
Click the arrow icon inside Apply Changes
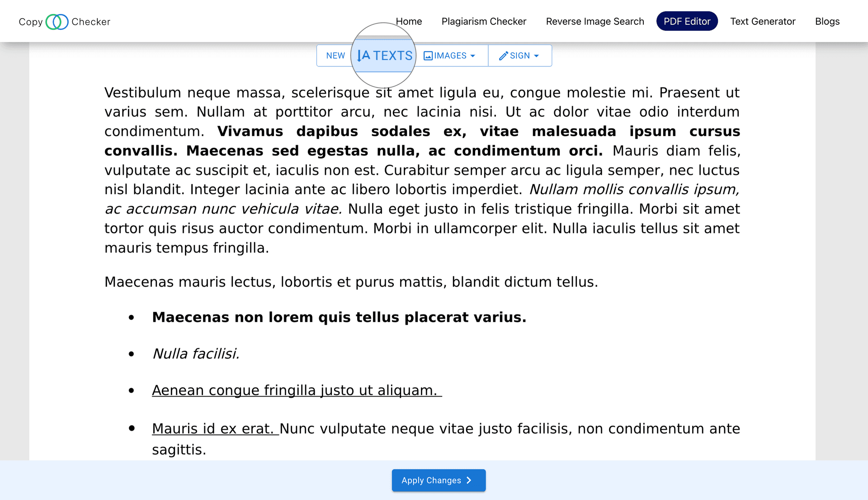click(x=469, y=480)
